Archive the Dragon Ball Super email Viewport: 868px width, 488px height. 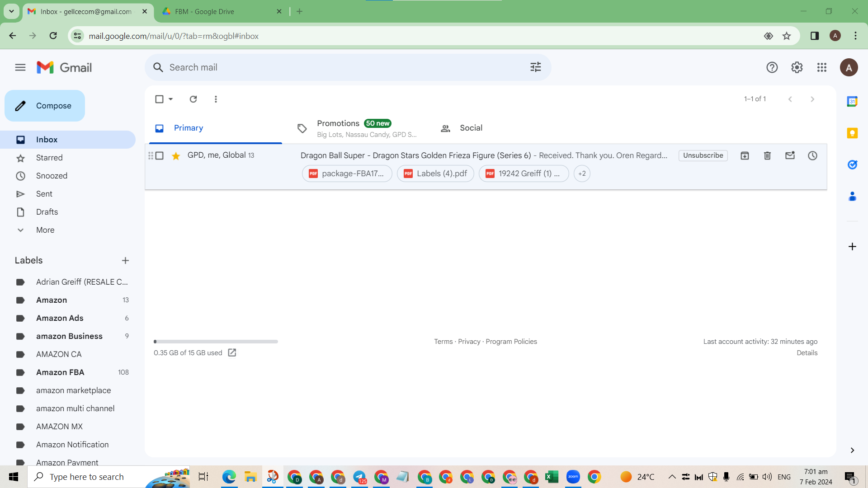click(x=745, y=155)
